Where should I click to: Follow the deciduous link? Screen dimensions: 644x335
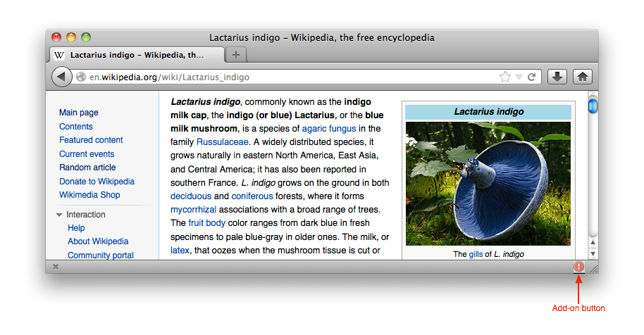(190, 196)
